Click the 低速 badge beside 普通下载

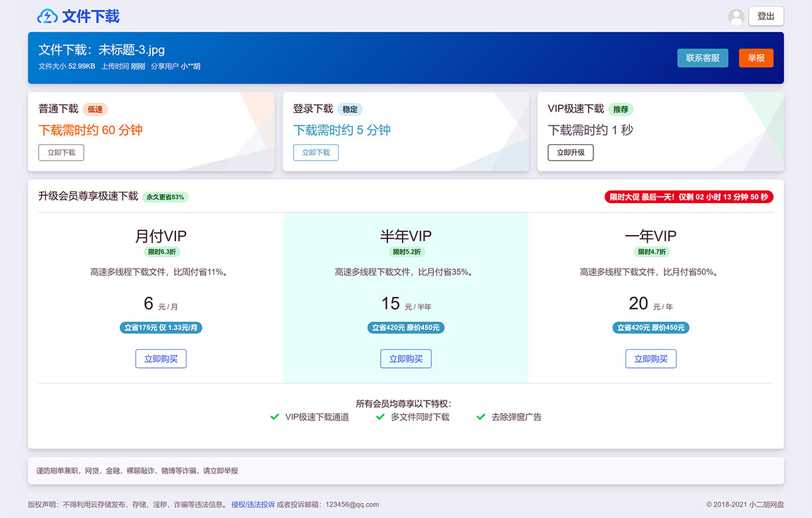pyautogui.click(x=95, y=109)
